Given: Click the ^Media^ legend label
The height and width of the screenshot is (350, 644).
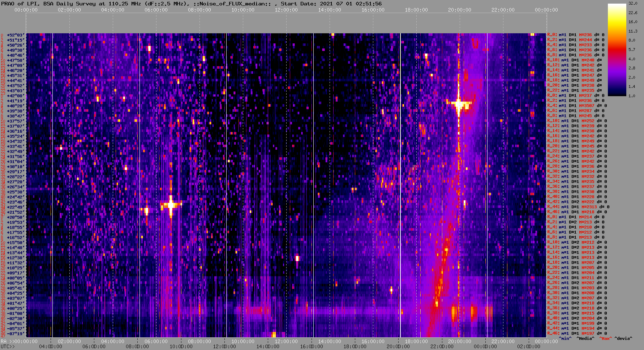Looking at the screenshot, I should click(585, 338).
